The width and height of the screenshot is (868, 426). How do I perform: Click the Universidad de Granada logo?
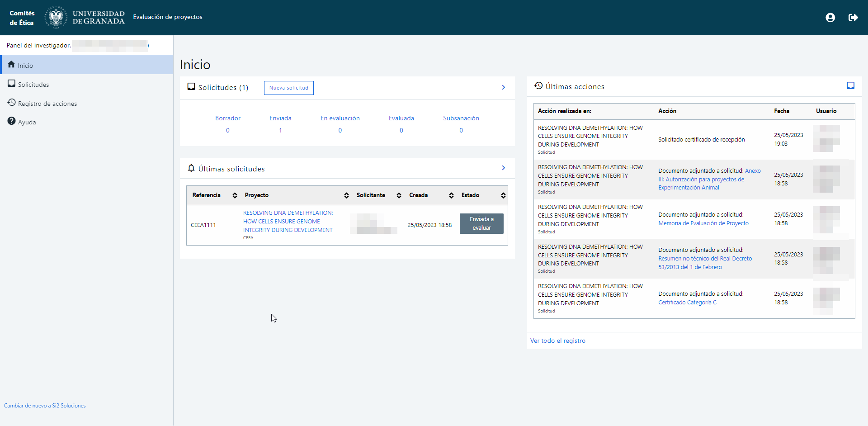(85, 18)
